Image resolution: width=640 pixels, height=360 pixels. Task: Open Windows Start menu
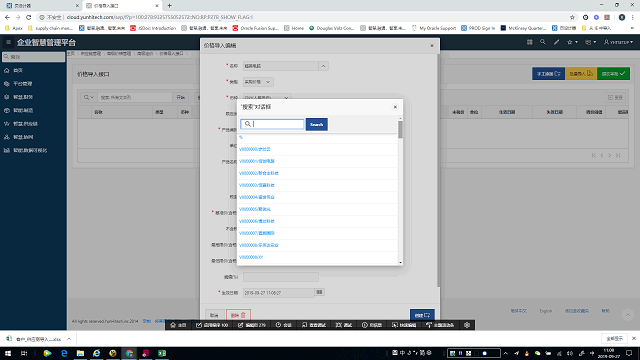click(x=8, y=353)
